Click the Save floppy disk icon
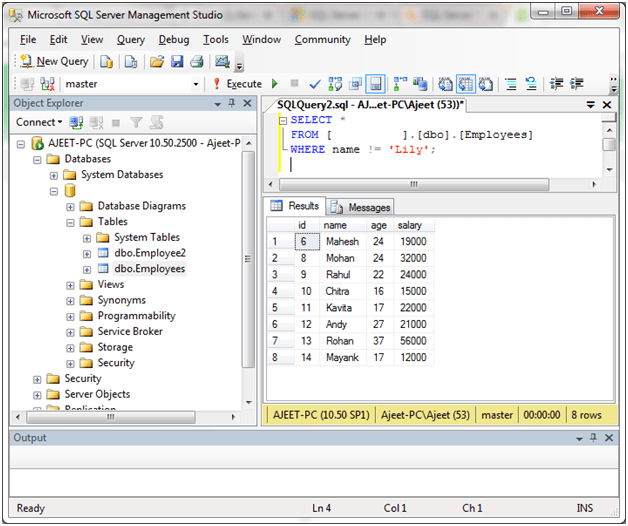The width and height of the screenshot is (628, 526). tap(177, 62)
